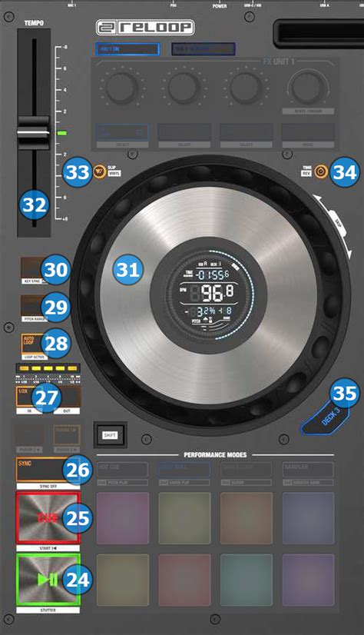
Task: Tap the dimmed blank button above PARAM 2 left label
Action: click(29, 435)
